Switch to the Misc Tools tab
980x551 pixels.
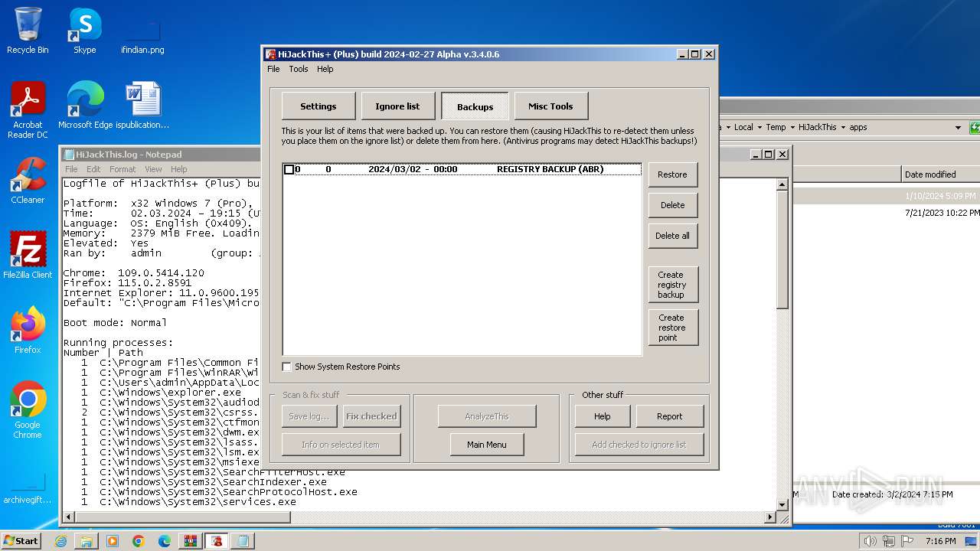pyautogui.click(x=550, y=106)
